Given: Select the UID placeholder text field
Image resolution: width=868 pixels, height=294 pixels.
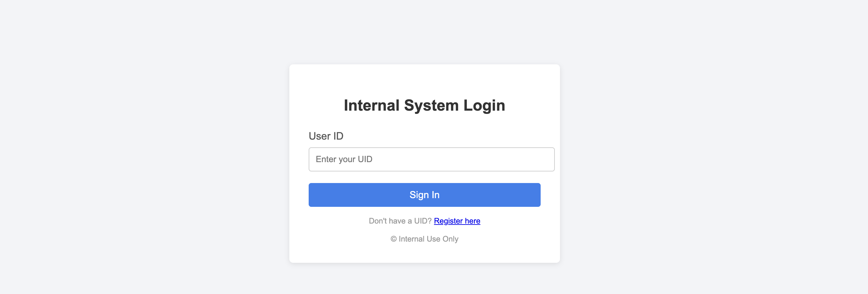Looking at the screenshot, I should tap(431, 159).
